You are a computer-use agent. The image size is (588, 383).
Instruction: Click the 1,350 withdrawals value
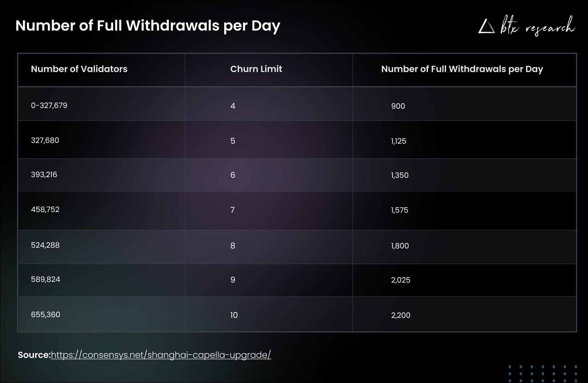pyautogui.click(x=400, y=175)
